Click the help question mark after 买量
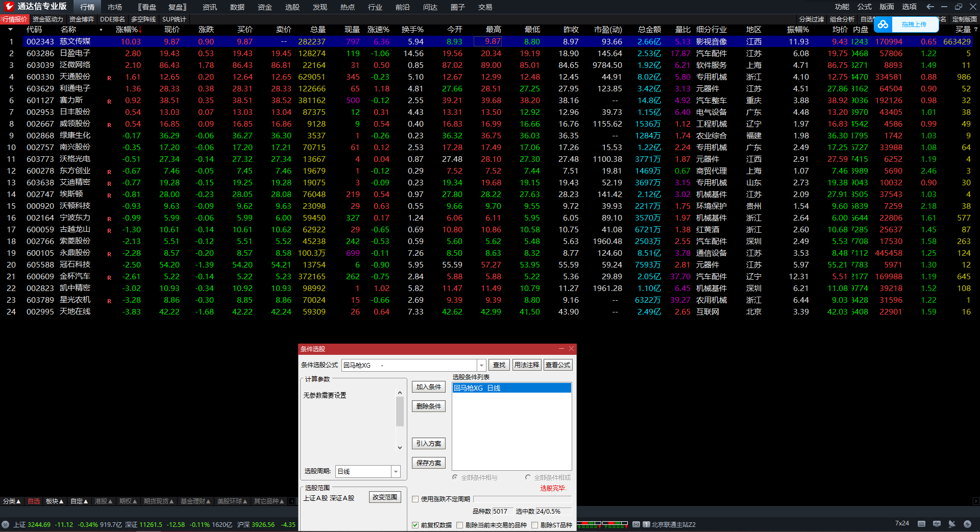Viewport: 980px width, 532px height. tap(975, 30)
